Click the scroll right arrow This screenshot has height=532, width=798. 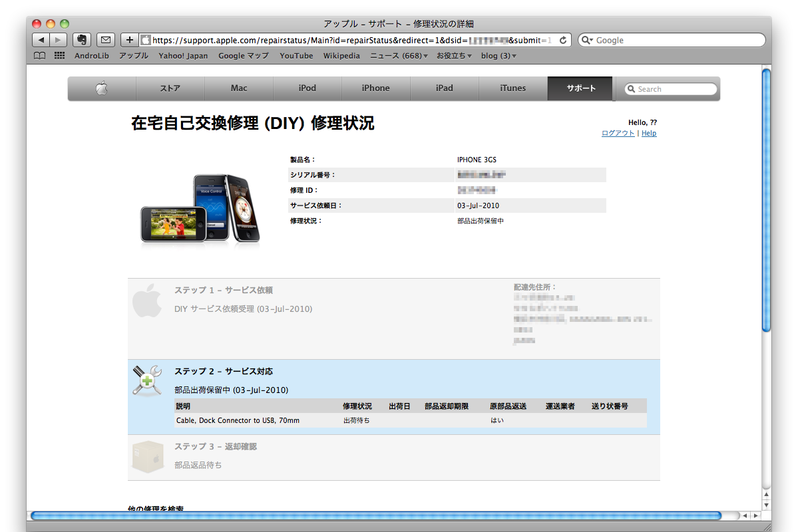tap(756, 516)
